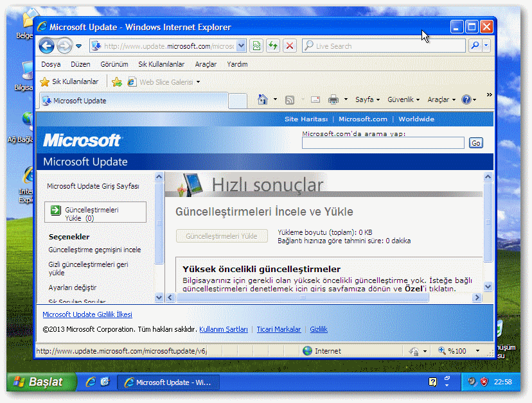
Task: Click the protected mode status icon
Action: (x=414, y=351)
